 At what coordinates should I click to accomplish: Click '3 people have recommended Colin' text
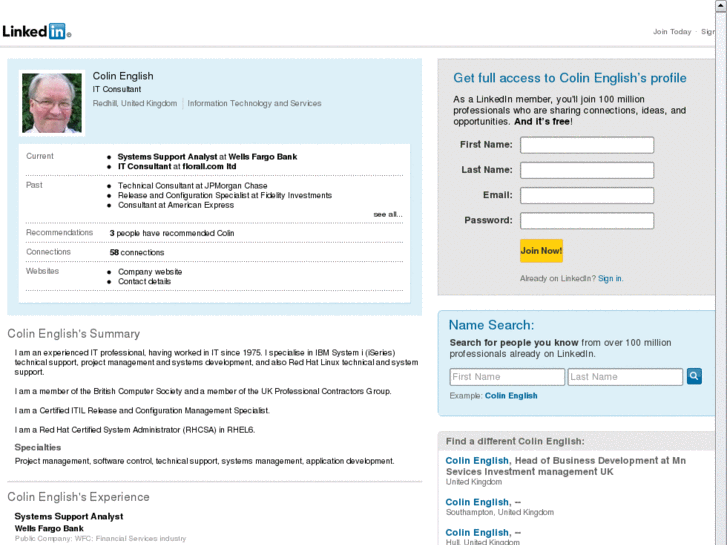(172, 233)
